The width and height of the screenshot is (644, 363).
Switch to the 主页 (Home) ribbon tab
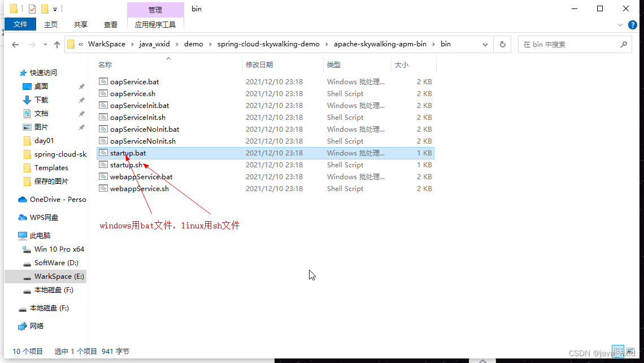click(x=51, y=25)
